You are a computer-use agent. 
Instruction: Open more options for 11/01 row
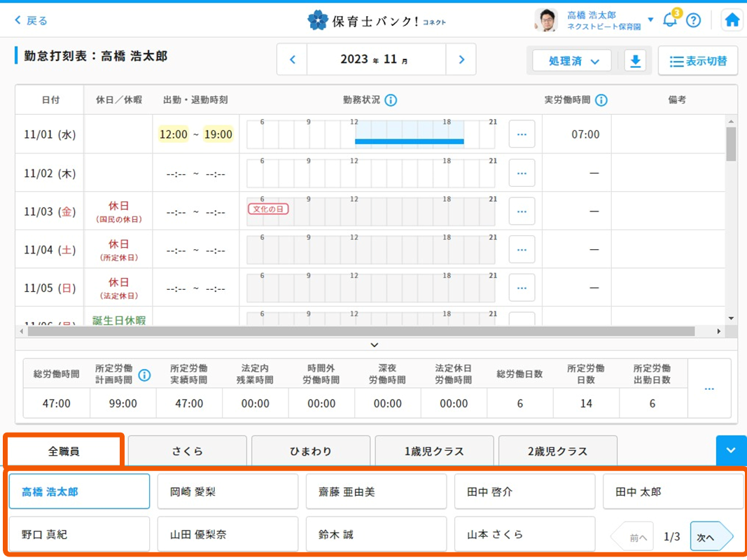(x=522, y=134)
